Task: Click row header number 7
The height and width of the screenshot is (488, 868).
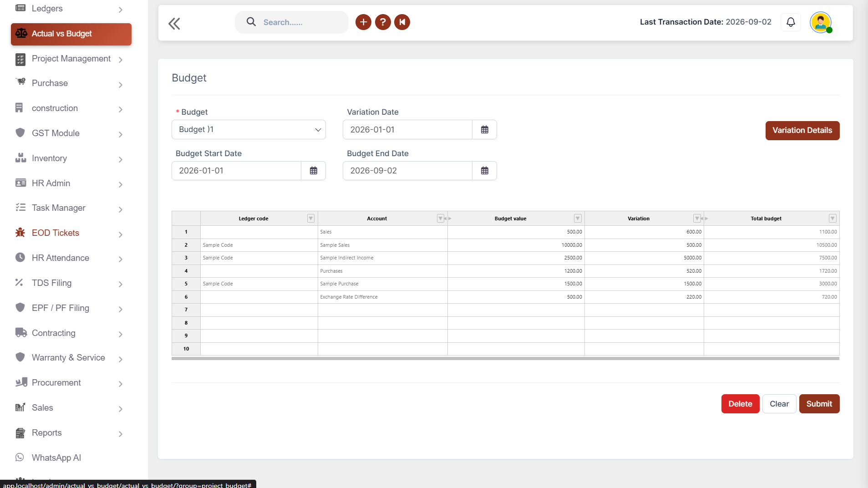Action: [186, 310]
